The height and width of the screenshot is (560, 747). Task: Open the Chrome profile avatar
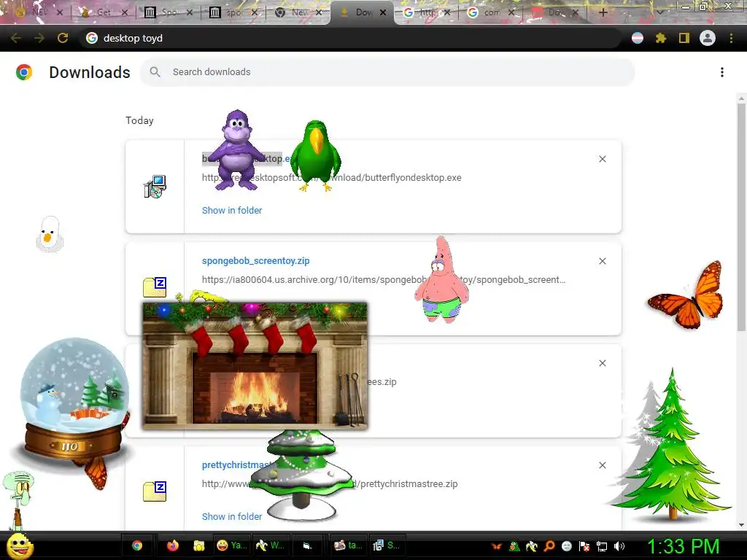(708, 38)
